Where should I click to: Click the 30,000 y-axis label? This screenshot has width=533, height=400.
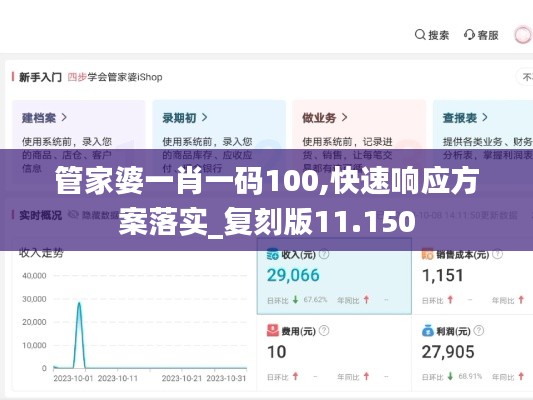point(34,299)
